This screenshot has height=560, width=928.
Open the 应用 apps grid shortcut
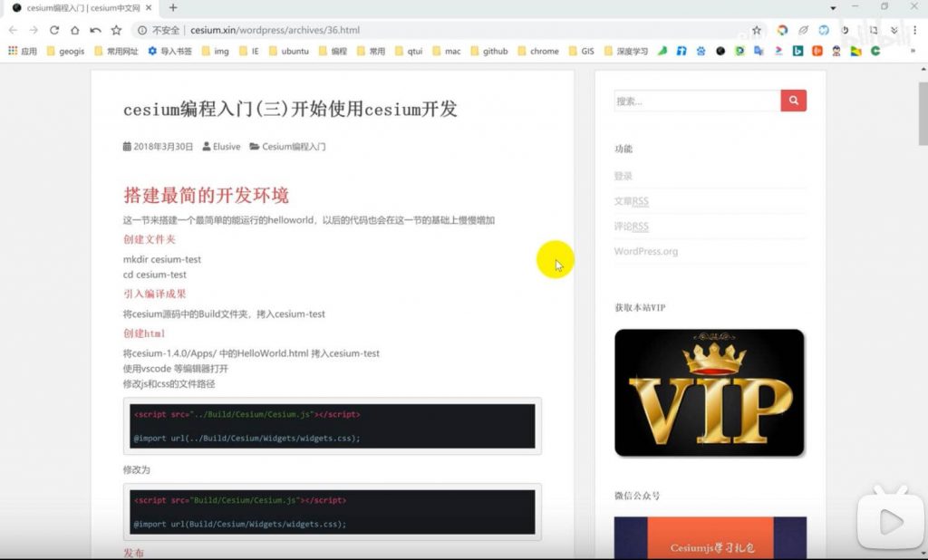(x=23, y=52)
